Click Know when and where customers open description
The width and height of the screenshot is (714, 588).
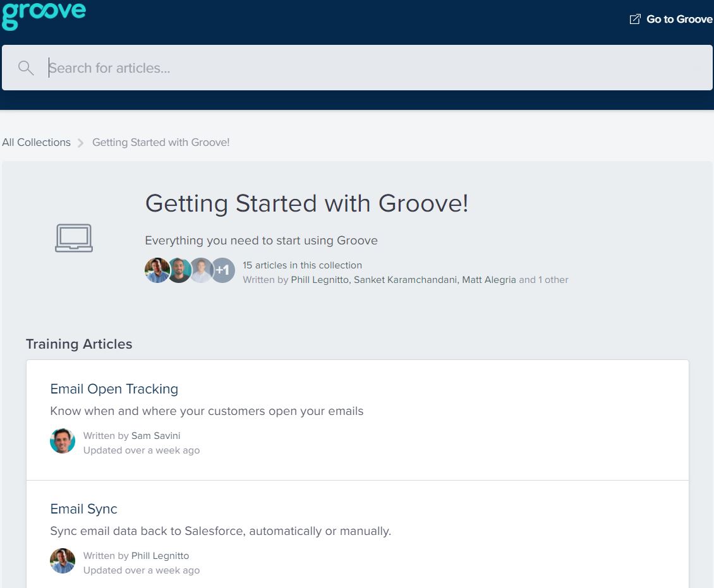pos(207,411)
